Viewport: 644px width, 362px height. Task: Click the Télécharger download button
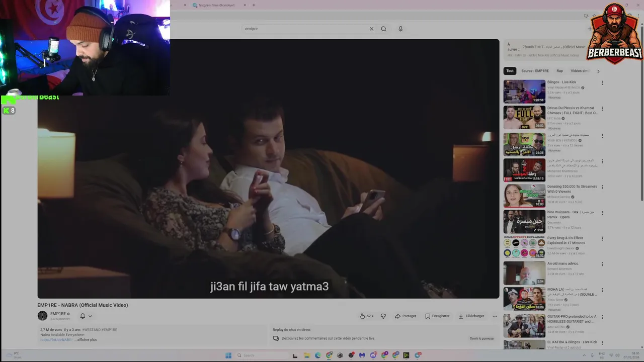click(471, 316)
